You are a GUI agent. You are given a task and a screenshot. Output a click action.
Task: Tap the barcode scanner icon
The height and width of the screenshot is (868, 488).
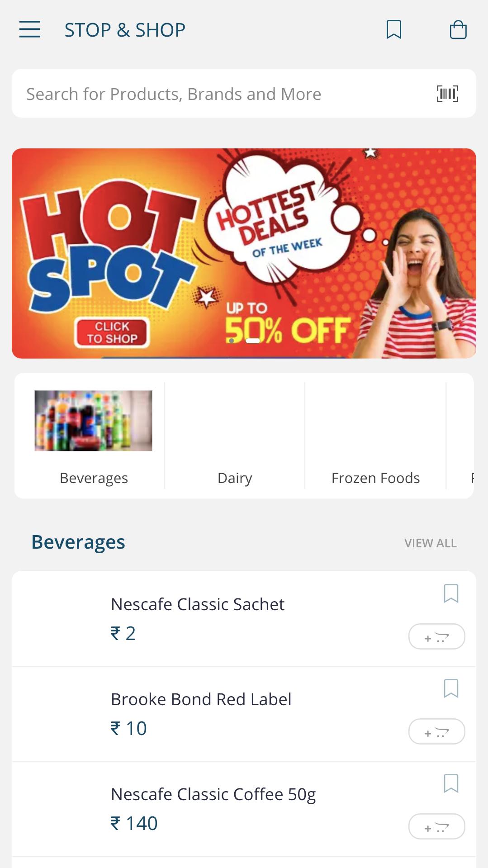[447, 94]
